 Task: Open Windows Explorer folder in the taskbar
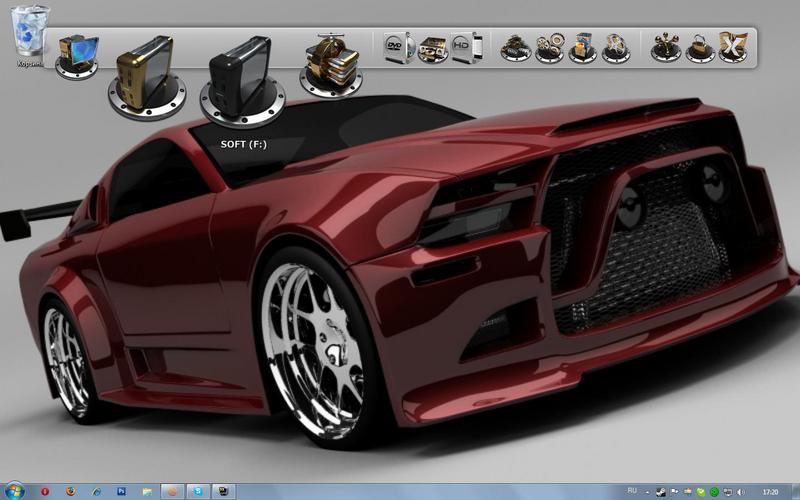pyautogui.click(x=147, y=492)
